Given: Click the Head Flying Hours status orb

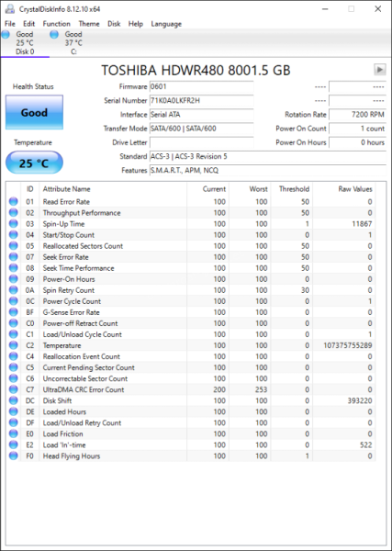Looking at the screenshot, I should click(x=14, y=456).
